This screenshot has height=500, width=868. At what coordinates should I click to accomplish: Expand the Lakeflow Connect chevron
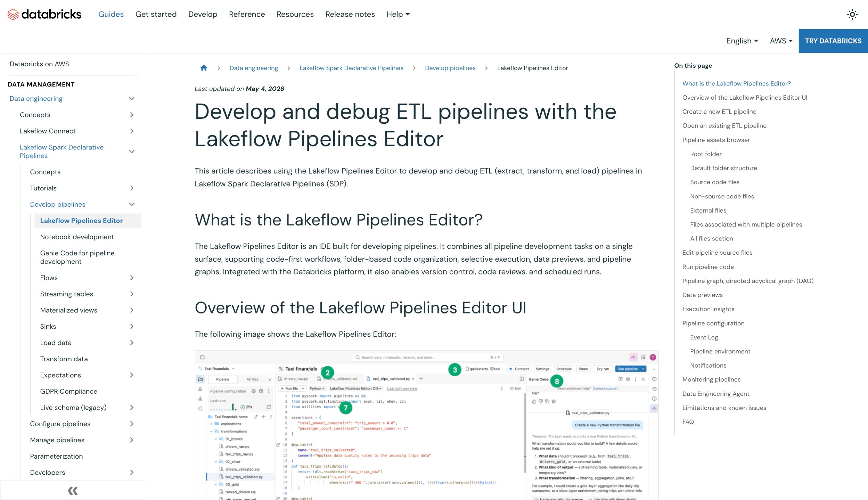132,131
